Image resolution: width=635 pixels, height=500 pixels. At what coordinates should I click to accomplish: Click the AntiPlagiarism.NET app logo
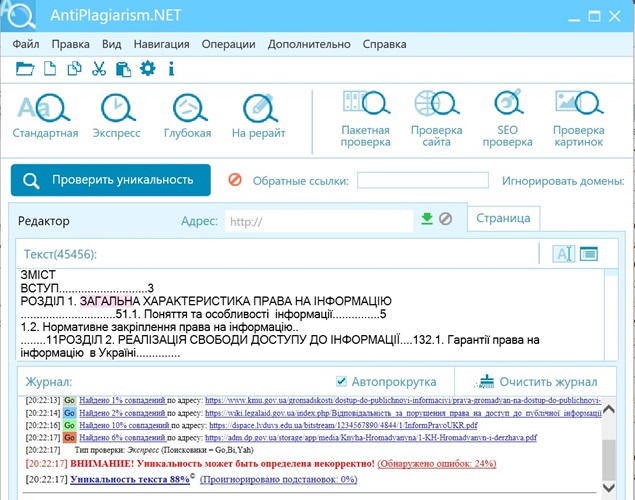pos(18,15)
